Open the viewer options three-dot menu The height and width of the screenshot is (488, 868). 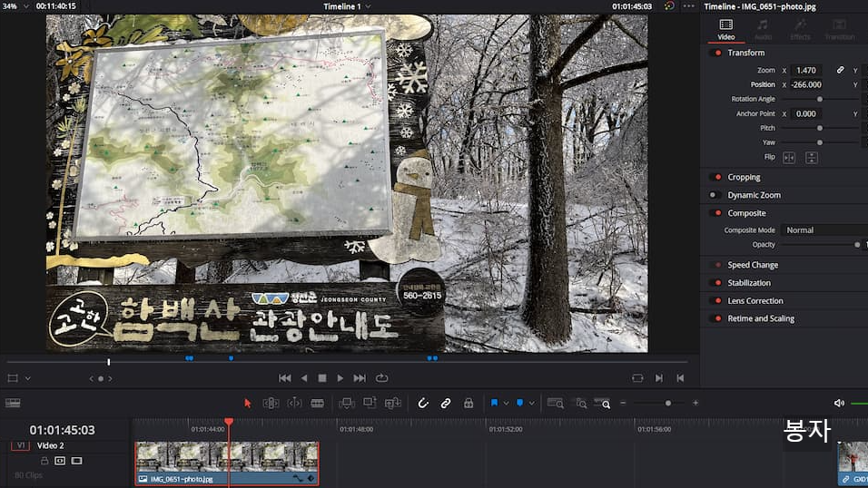(x=688, y=6)
